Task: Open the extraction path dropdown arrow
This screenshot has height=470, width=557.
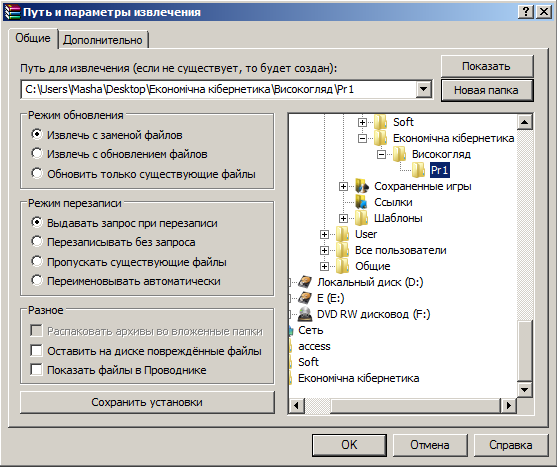Action: tap(423, 89)
